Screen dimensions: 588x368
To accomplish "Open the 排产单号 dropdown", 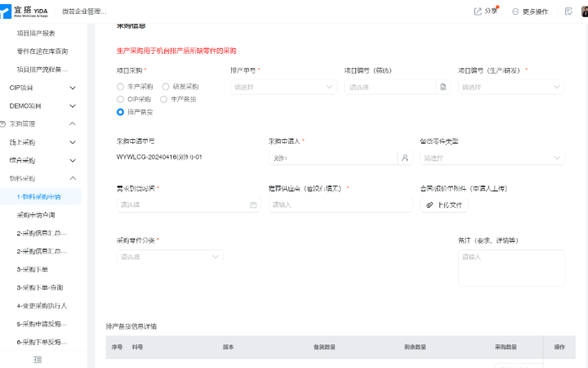I will pos(283,88).
